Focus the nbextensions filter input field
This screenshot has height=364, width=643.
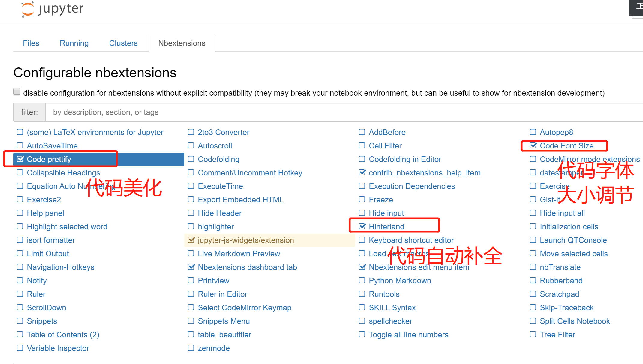(x=344, y=112)
